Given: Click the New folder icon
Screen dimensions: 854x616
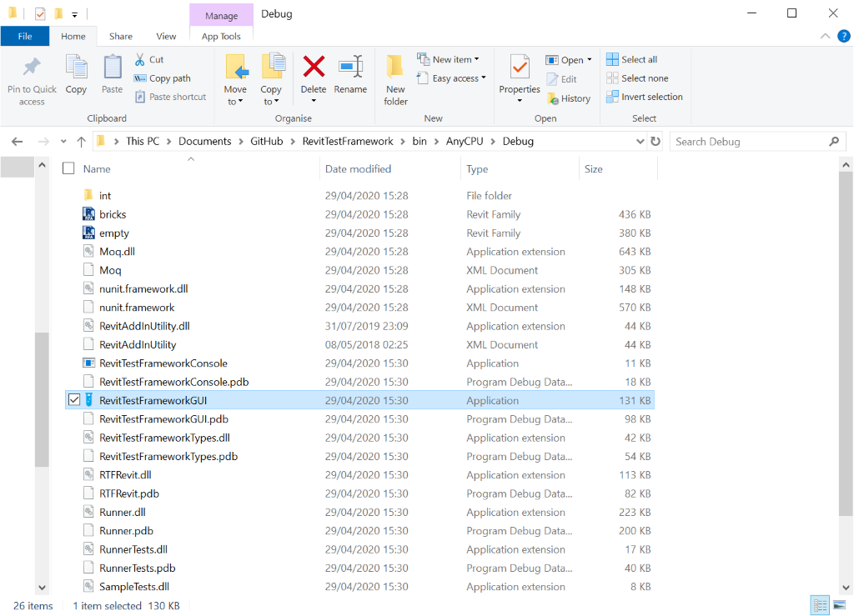Looking at the screenshot, I should (x=394, y=68).
